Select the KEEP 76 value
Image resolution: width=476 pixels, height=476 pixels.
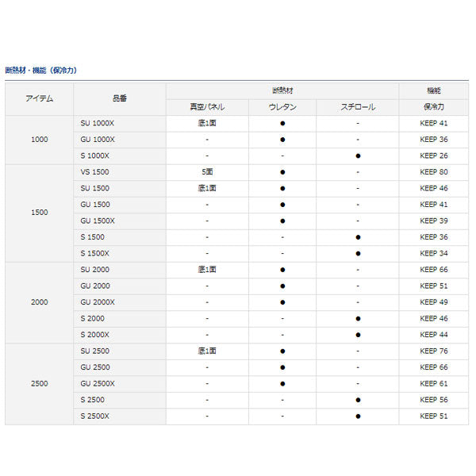[x=434, y=351]
